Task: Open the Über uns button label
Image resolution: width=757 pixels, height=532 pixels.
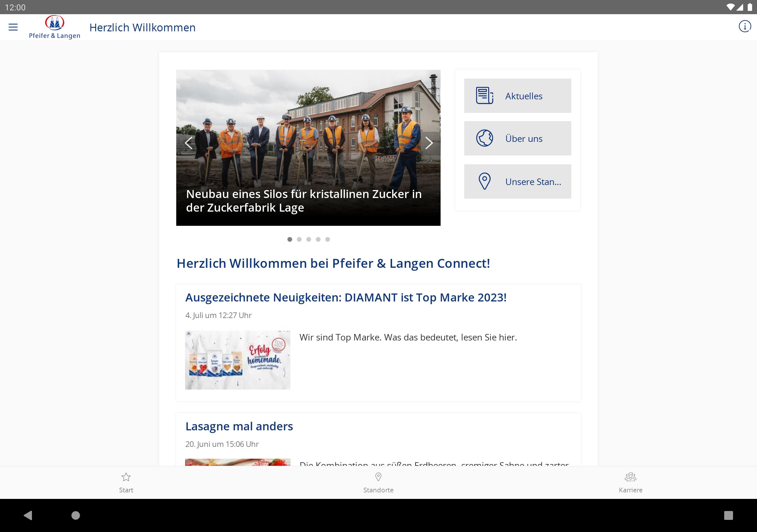Action: click(524, 138)
